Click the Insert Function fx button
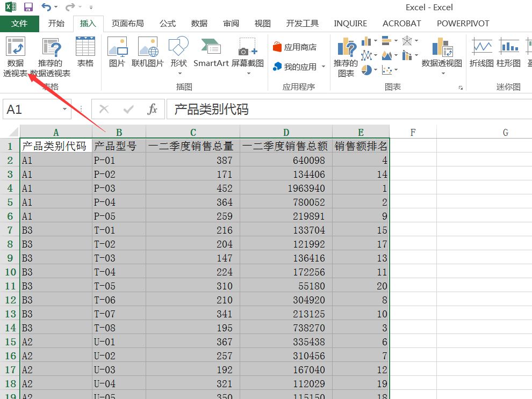532x399 pixels. [x=153, y=110]
